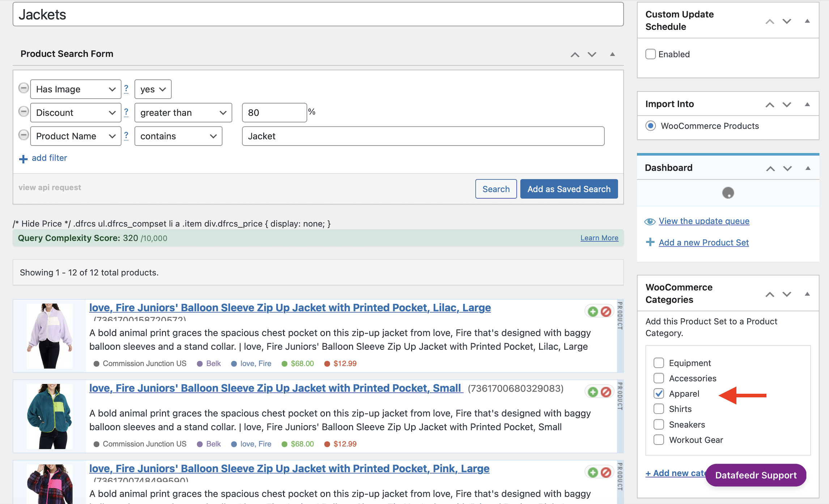Click the Jacket product name field
829x504 pixels.
coord(423,136)
